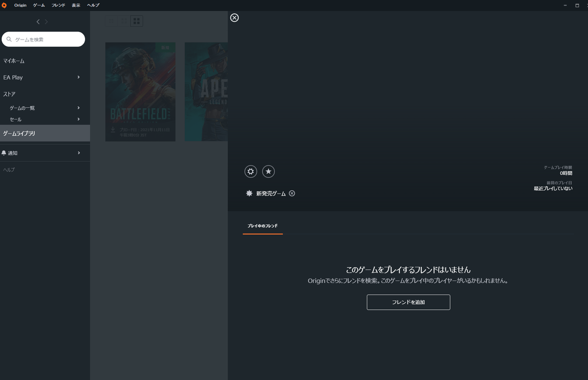
Task: Add game to favorites with star icon
Action: pyautogui.click(x=268, y=171)
